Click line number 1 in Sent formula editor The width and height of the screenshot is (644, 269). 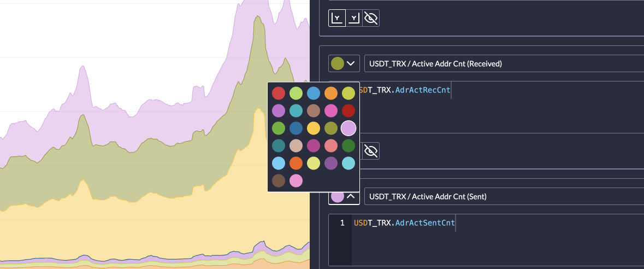(342, 223)
